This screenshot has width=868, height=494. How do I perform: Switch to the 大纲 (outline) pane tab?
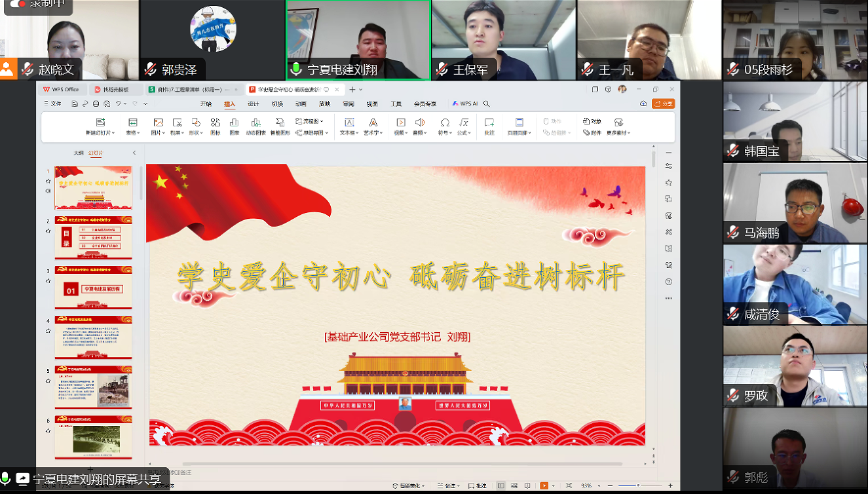tap(79, 153)
